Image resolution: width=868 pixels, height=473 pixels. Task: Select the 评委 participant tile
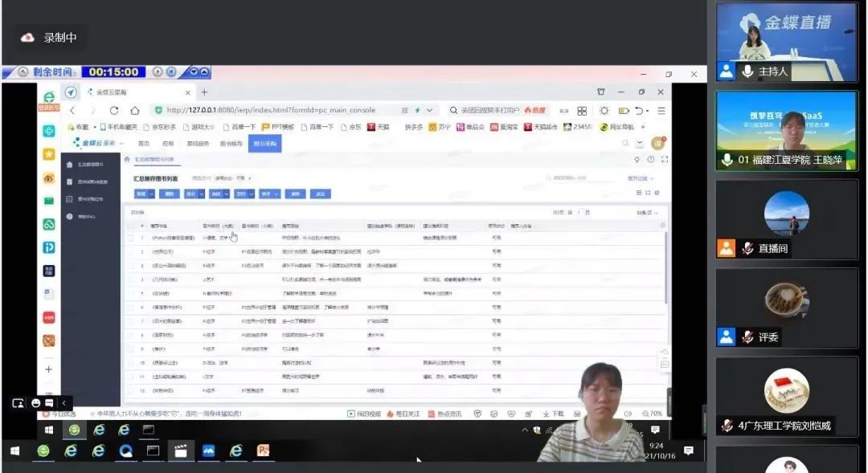point(787,308)
